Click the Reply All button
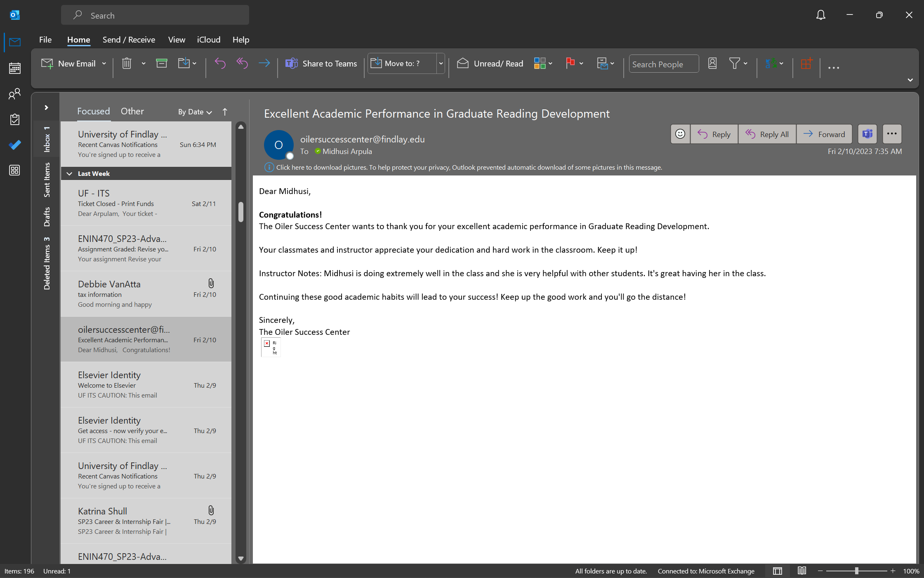Viewport: 924px width, 578px height. [x=767, y=134]
